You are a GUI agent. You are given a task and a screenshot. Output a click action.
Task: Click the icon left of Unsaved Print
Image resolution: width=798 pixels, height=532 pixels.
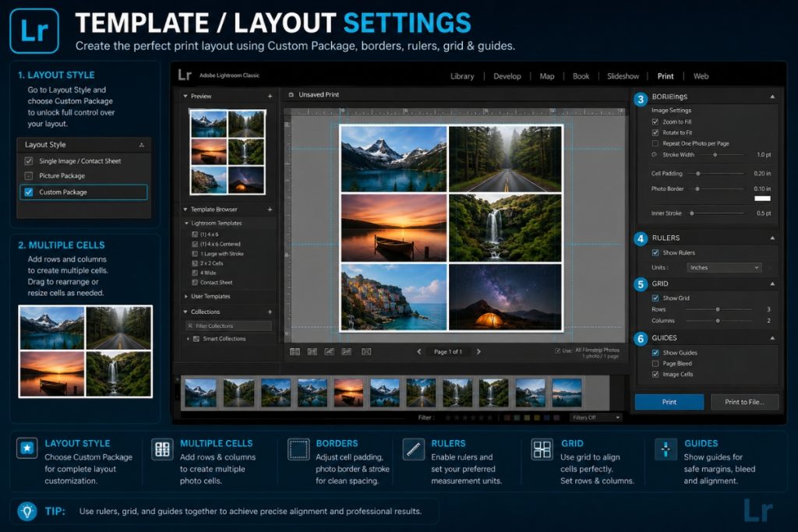[291, 94]
